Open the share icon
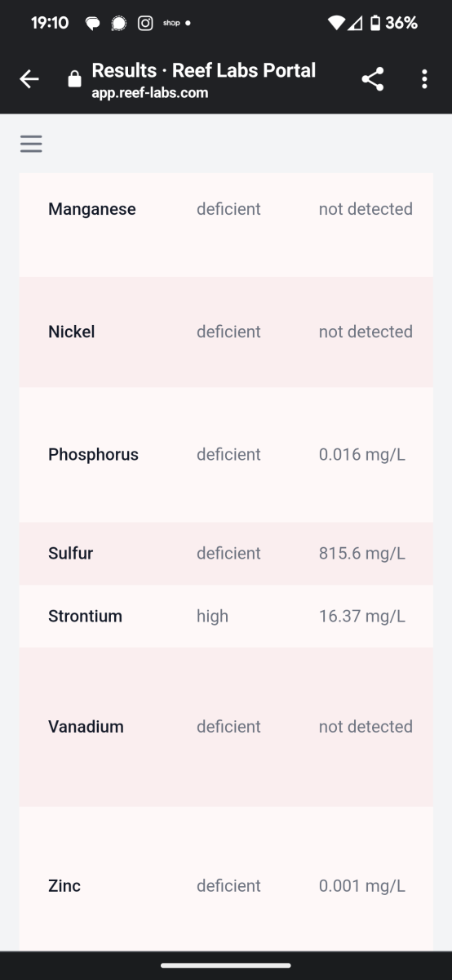452x980 pixels. (373, 79)
